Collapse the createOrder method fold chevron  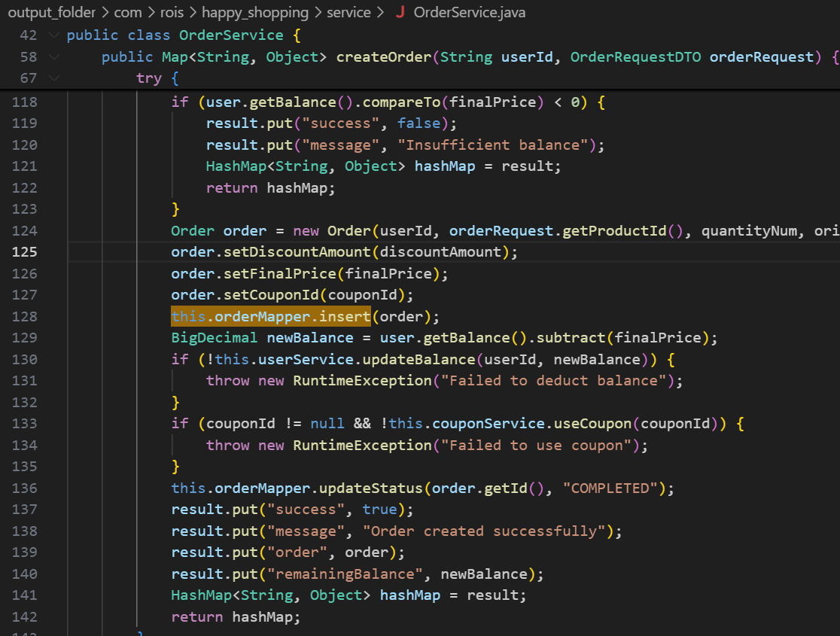pos(52,57)
